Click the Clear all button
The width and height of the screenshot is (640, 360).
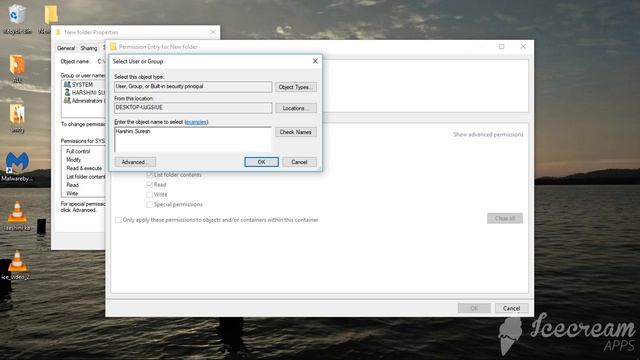[504, 218]
